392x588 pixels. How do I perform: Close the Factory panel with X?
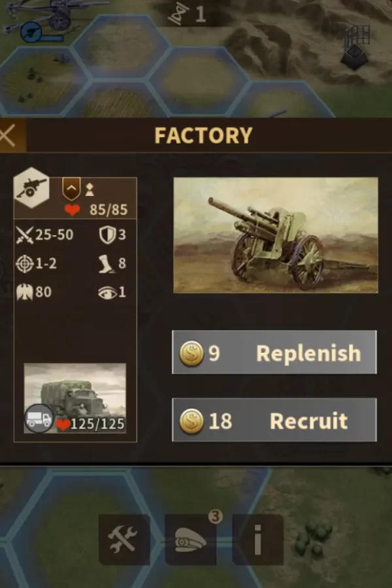pos(8,135)
